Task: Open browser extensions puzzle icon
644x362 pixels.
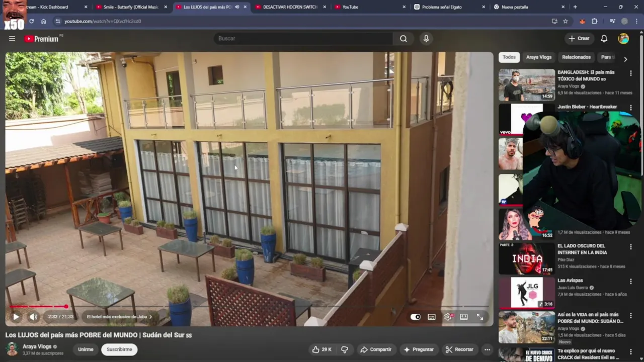Action: click(595, 21)
